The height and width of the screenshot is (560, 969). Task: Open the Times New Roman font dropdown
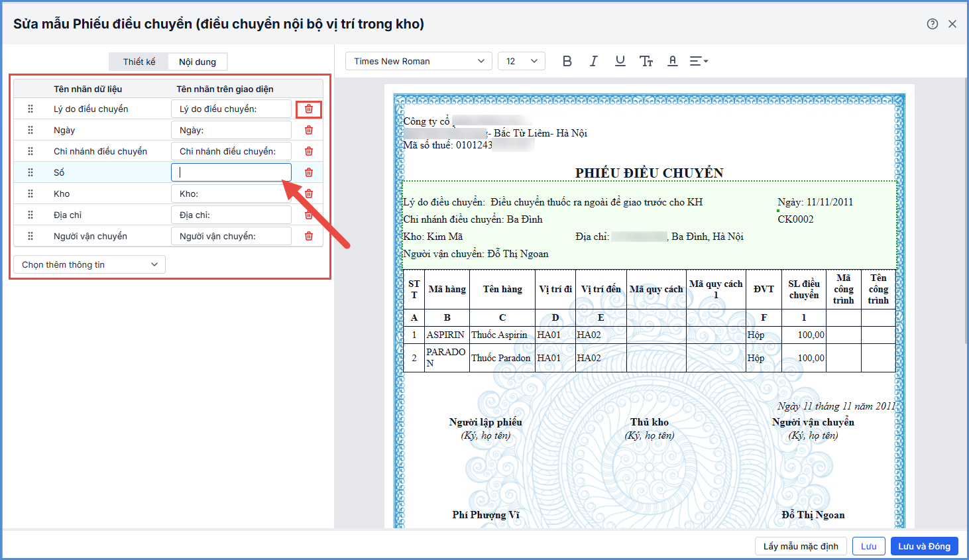(x=419, y=61)
